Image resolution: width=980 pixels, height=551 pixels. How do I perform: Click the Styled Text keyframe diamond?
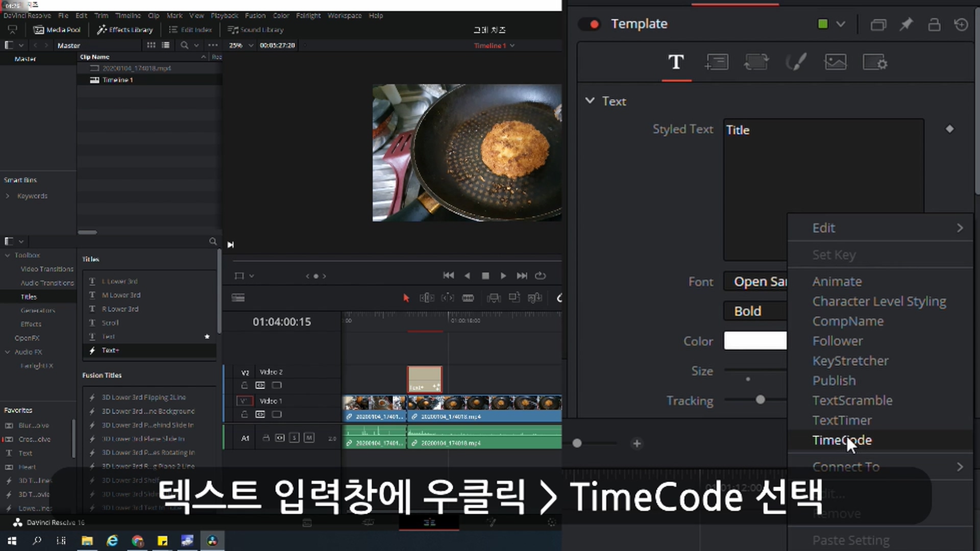tap(949, 129)
